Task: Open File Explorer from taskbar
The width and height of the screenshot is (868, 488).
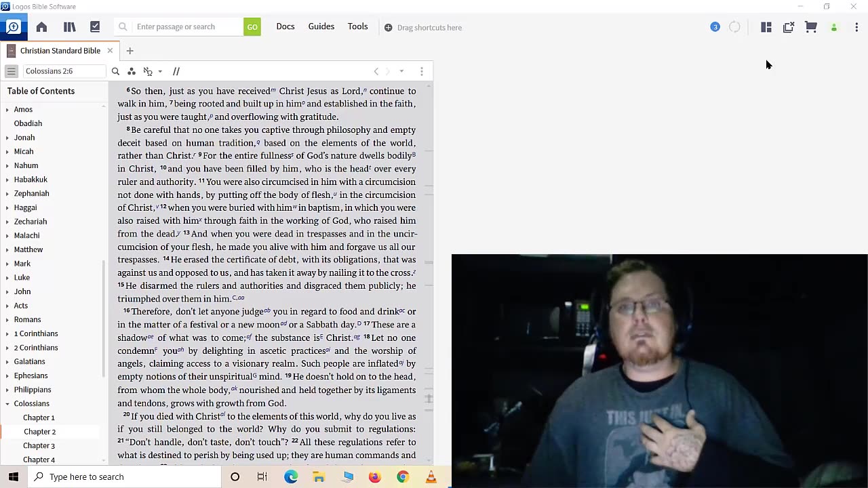Action: (319, 476)
